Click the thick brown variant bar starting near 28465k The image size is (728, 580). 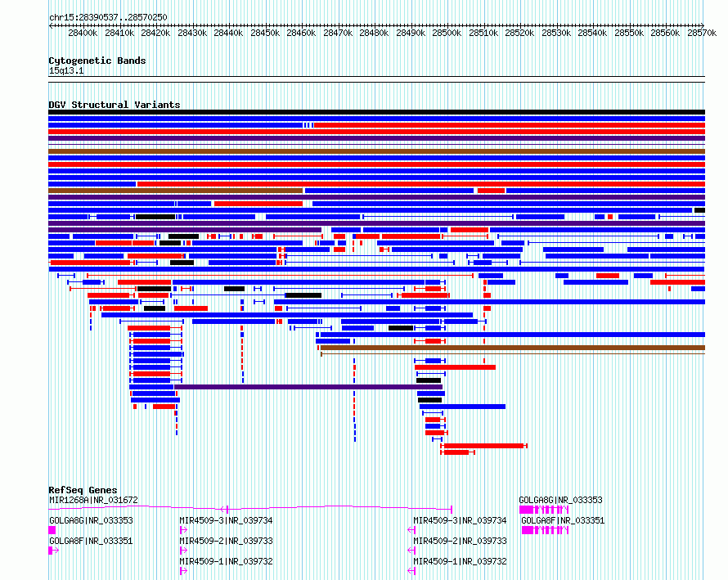(x=513, y=348)
